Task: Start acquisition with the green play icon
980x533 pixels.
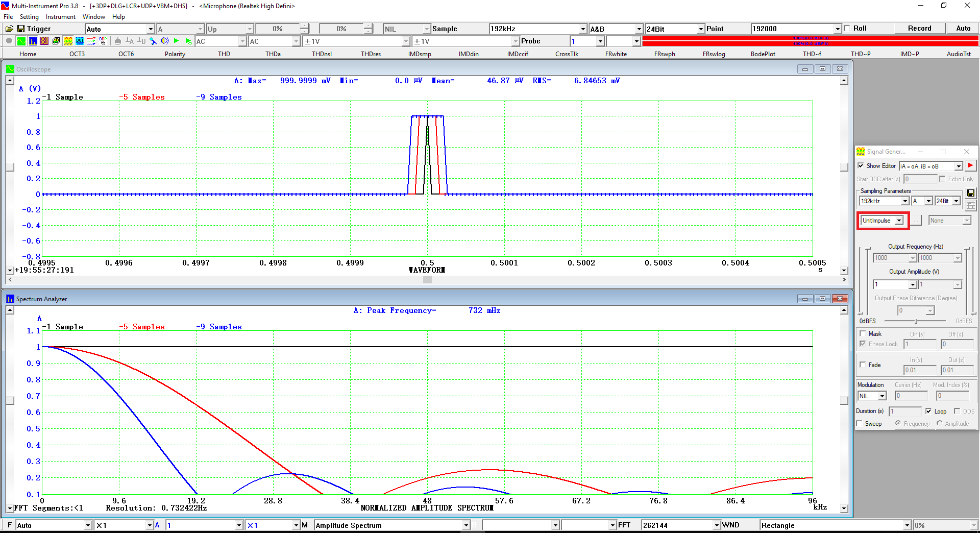Action: [x=177, y=41]
